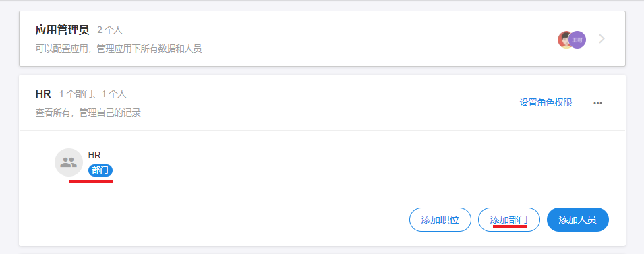Click the grey group icon of HR department

click(x=69, y=162)
